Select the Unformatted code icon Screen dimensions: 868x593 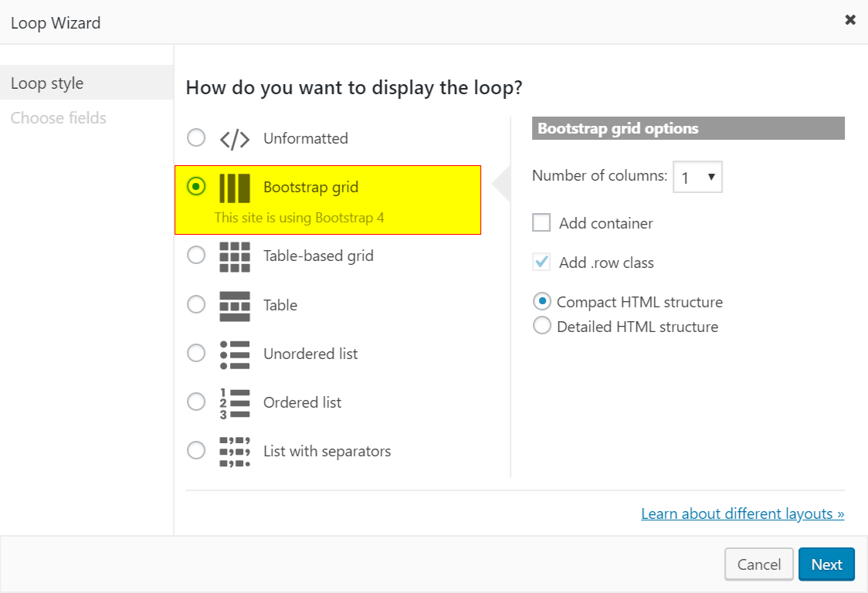[234, 137]
